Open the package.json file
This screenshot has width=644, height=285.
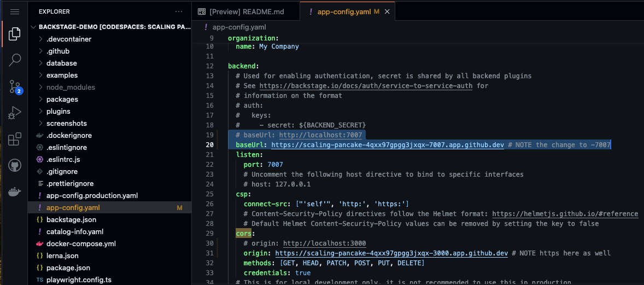(110, 267)
